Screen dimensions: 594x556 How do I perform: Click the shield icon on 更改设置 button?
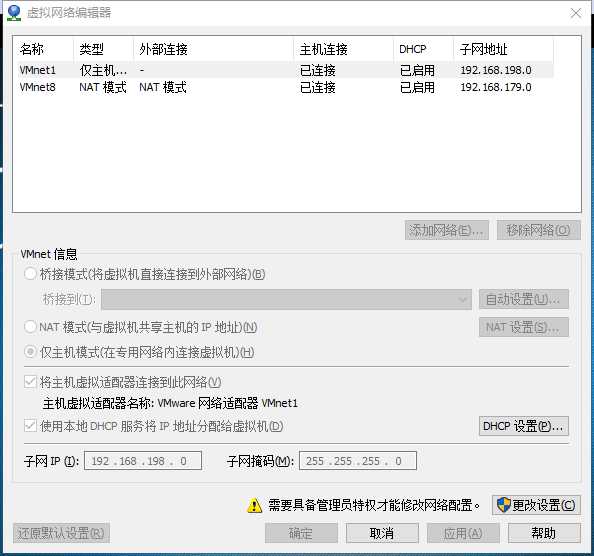(x=504, y=505)
